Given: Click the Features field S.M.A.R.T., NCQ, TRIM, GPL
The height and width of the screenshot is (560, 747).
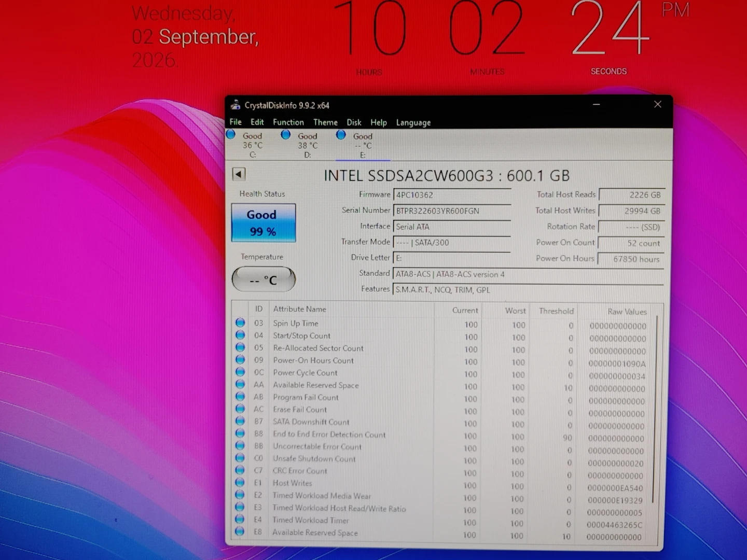Looking at the screenshot, I should pos(528,289).
